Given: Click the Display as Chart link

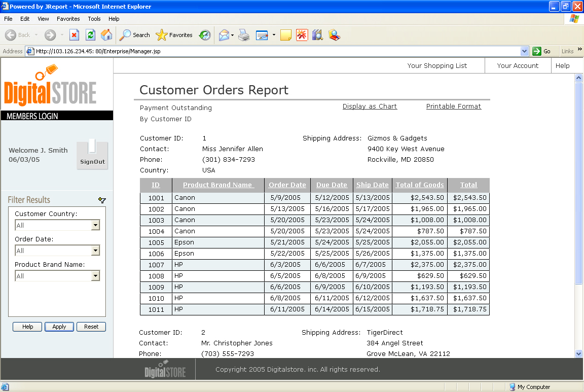Looking at the screenshot, I should coord(370,106).
